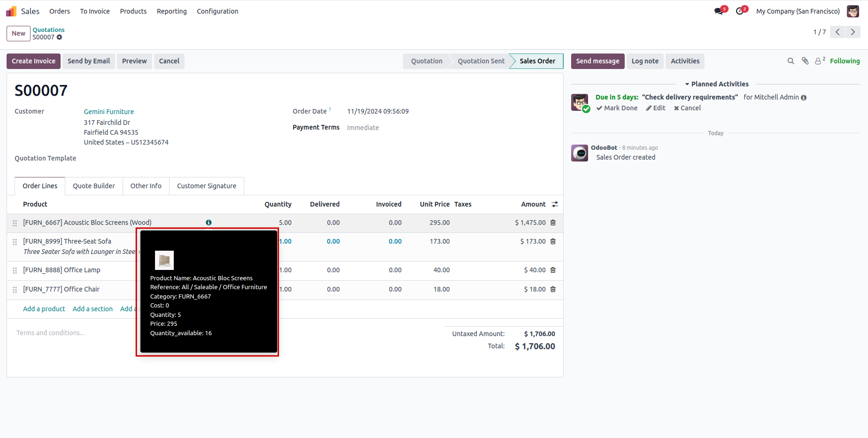This screenshot has width=868, height=438.
Task: Switch to the Order Lines tab
Action: (40, 186)
